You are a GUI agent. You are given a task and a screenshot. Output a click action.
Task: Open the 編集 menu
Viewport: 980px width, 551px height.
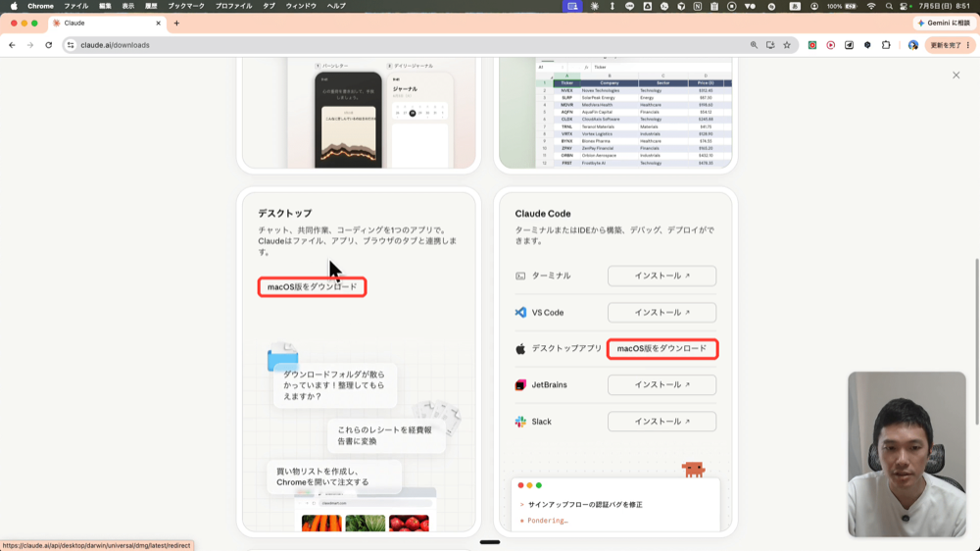[105, 6]
